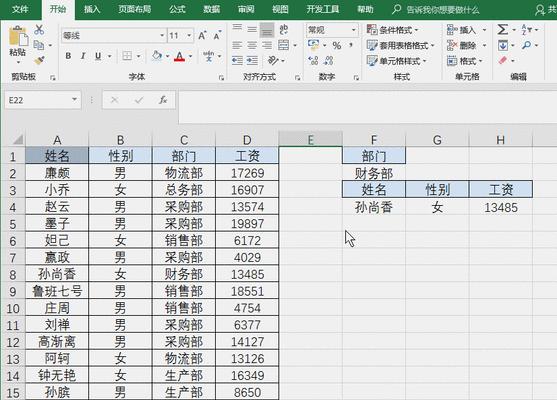Click the Name Box showing E22

pyautogui.click(x=37, y=100)
